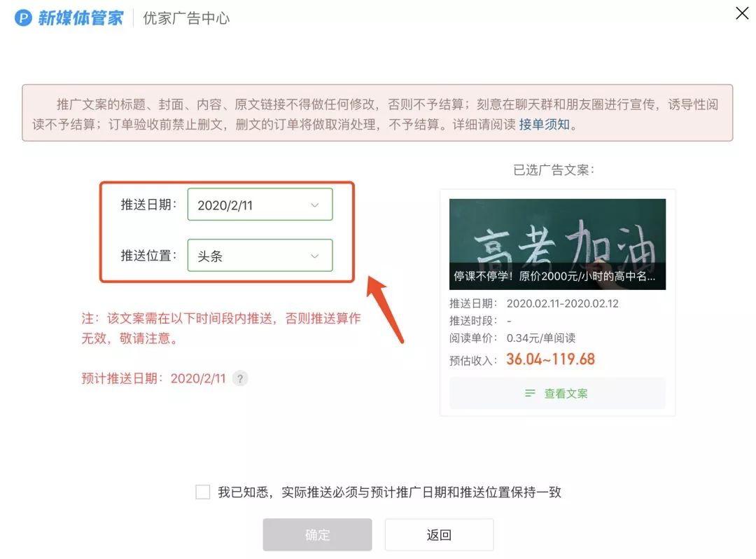This screenshot has width=756, height=559.
Task: Click the 头条 value in the position field
Action: pos(210,256)
